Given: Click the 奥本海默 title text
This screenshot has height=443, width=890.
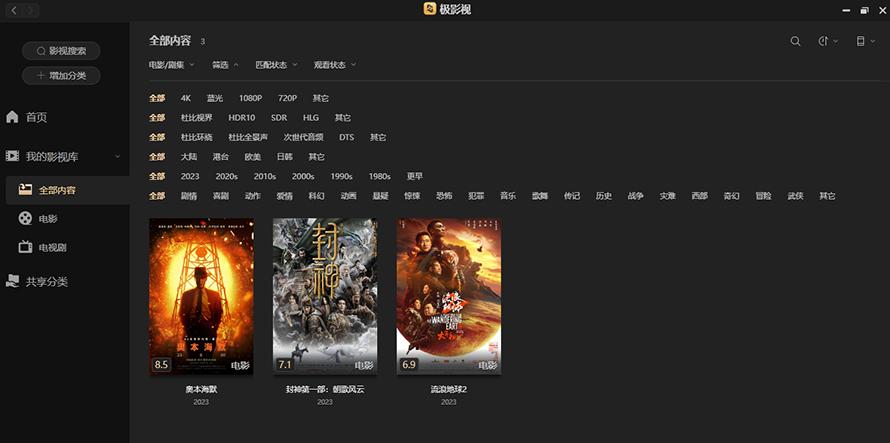Looking at the screenshot, I should (x=201, y=390).
